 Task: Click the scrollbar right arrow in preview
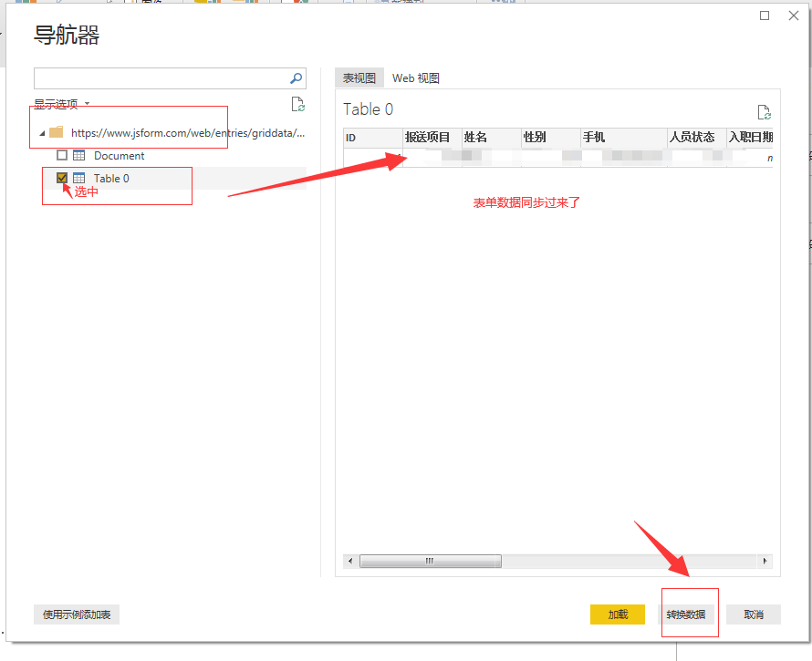click(765, 562)
